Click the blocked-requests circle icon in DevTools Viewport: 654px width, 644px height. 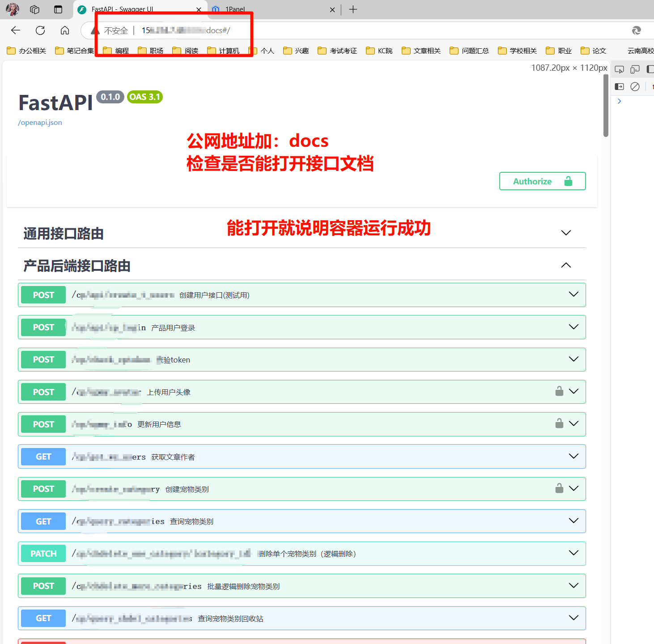coord(635,86)
